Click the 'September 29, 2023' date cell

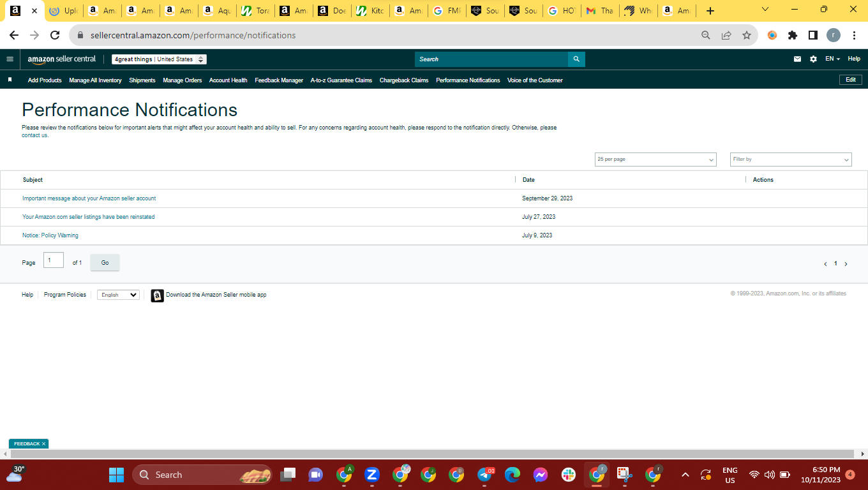[x=548, y=198]
